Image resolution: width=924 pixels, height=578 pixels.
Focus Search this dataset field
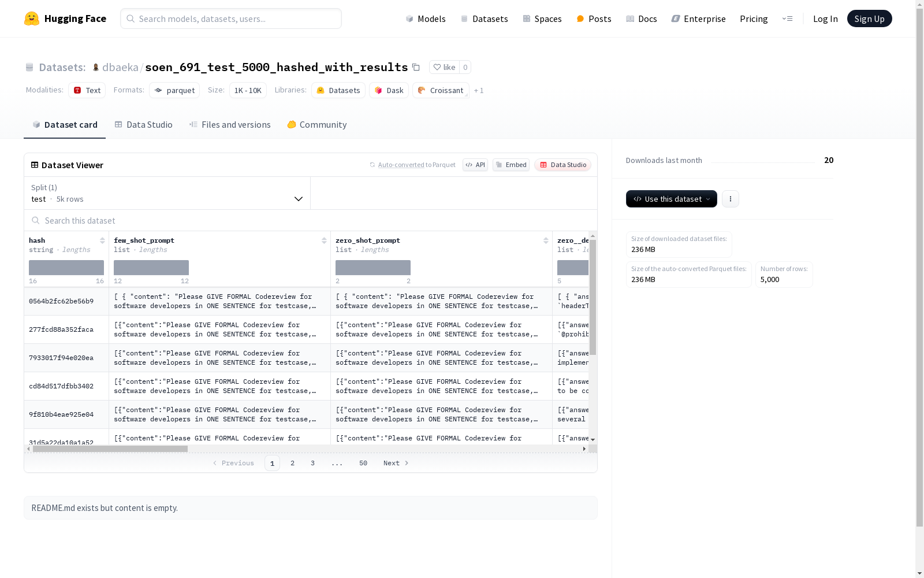point(311,220)
